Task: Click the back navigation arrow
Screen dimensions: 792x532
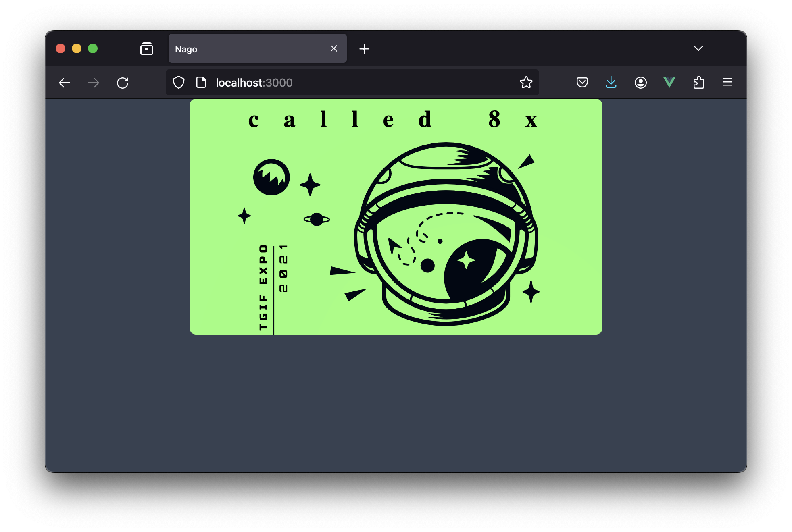Action: pyautogui.click(x=65, y=83)
